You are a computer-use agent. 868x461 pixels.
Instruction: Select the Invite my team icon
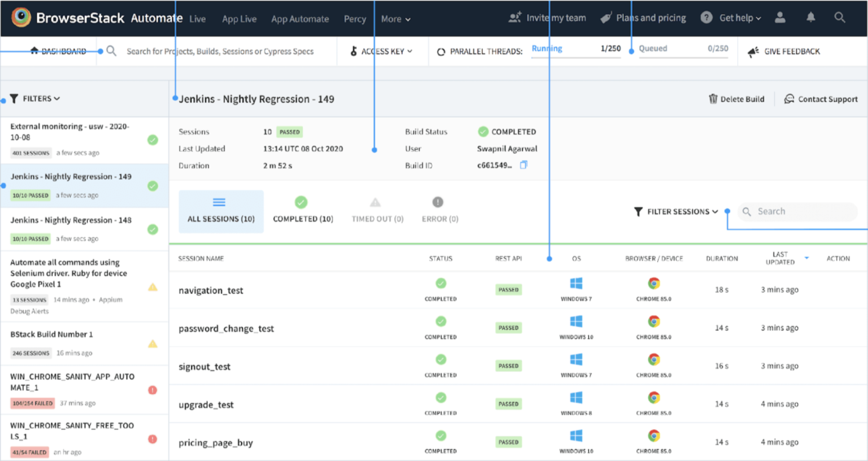[x=515, y=18]
